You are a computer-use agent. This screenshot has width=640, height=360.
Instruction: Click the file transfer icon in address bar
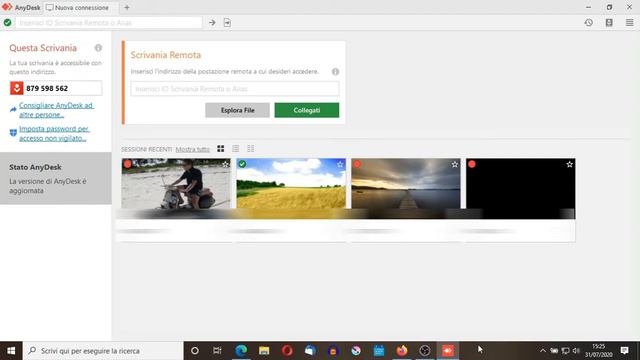(227, 23)
